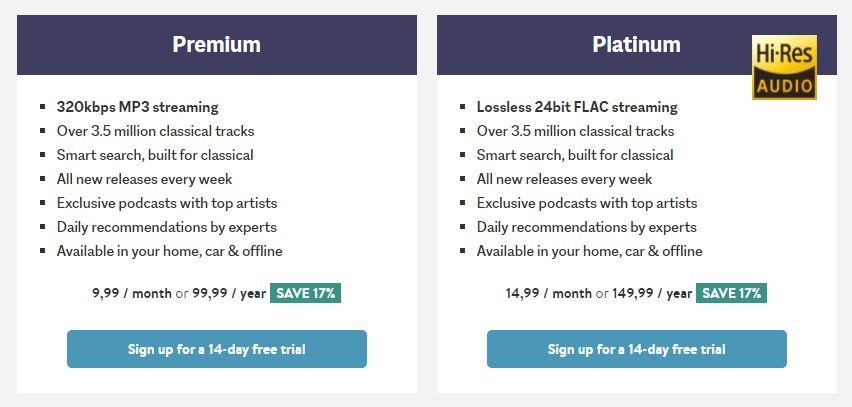Click Platinum's Exclusive podcasts feature line

(587, 203)
